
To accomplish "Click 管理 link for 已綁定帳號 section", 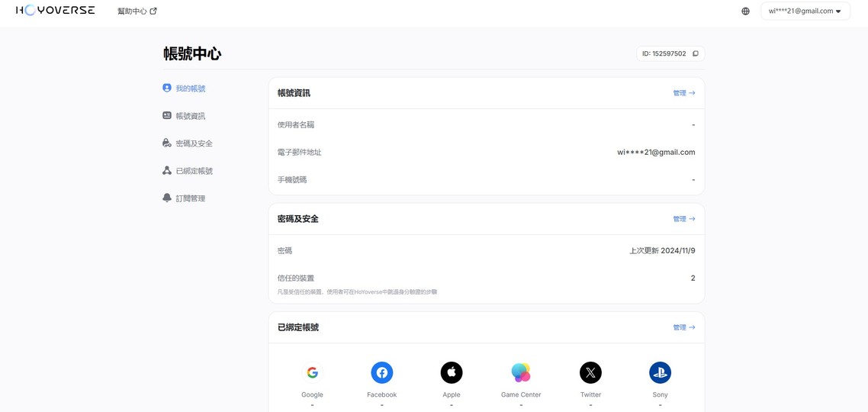I will pyautogui.click(x=684, y=327).
